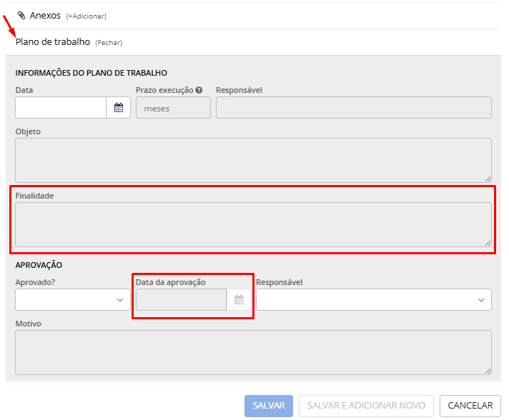The width and height of the screenshot is (509, 420).
Task: Click the Prazo execução meses field
Action: pyautogui.click(x=173, y=108)
